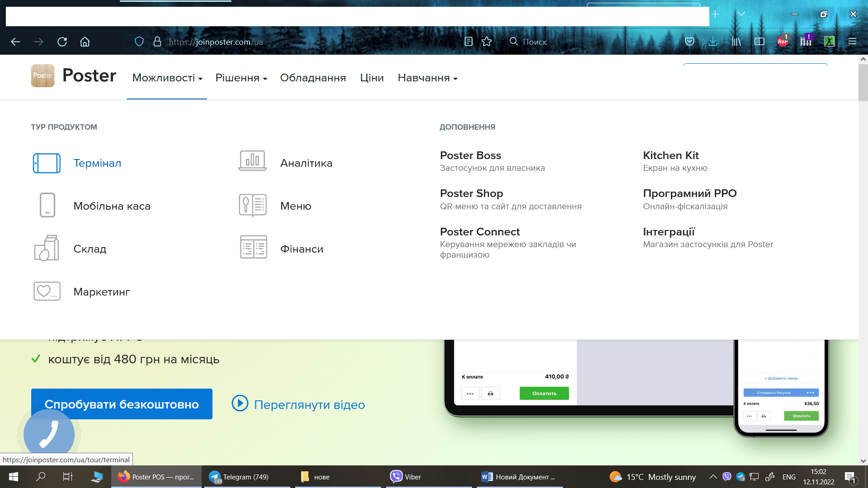Open Windows taskbar search
Viewport: 868px width, 488px height.
[x=41, y=477]
